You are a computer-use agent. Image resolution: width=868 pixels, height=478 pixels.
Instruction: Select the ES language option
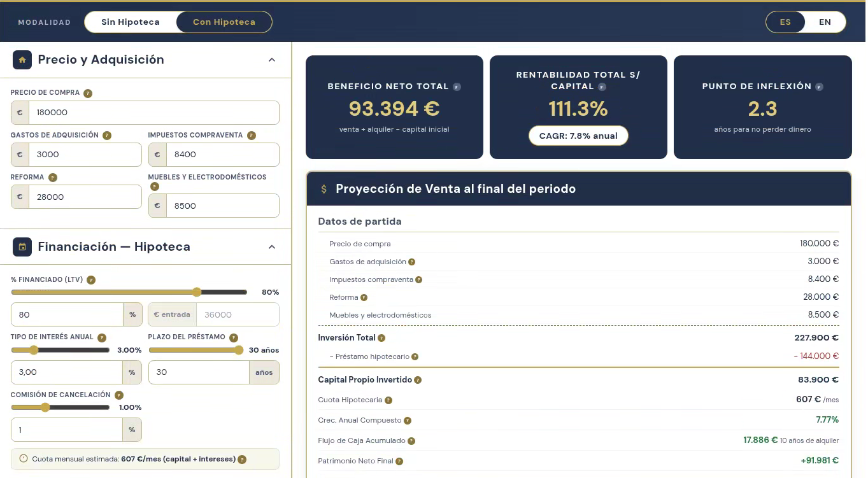pyautogui.click(x=785, y=22)
